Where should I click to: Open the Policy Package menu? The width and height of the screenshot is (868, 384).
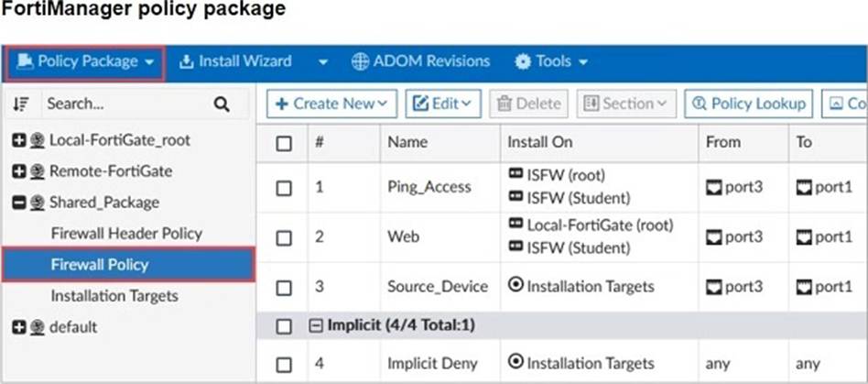click(x=85, y=62)
